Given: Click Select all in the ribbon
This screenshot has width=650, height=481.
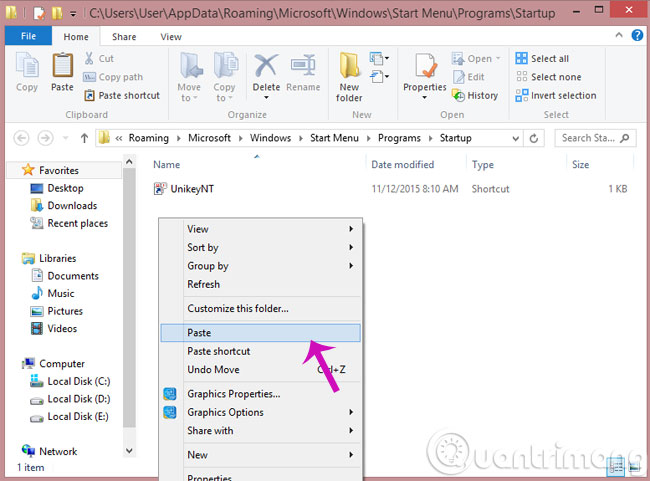Looking at the screenshot, I should point(542,58).
